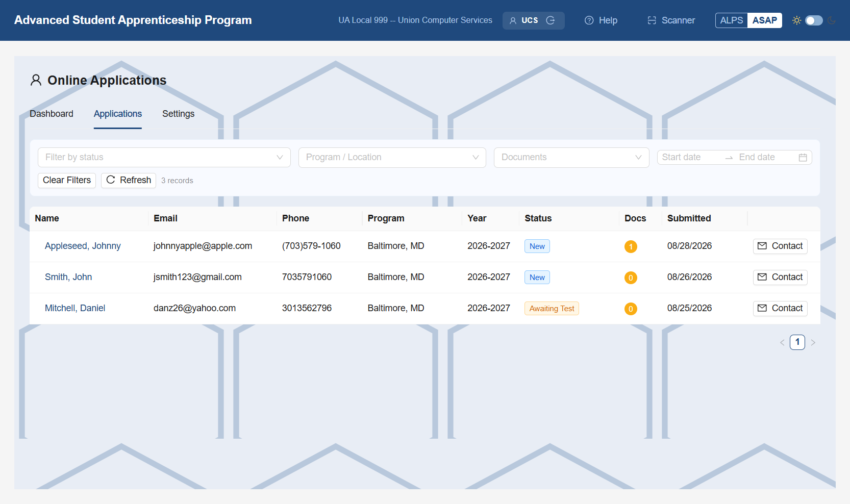Switch to ALPS mode
850x504 pixels.
pos(732,20)
